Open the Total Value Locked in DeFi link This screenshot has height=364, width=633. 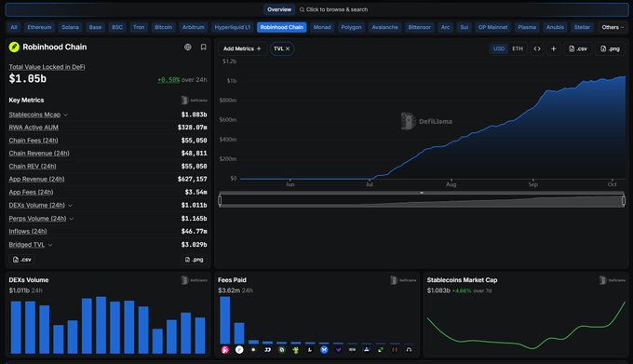tap(47, 67)
